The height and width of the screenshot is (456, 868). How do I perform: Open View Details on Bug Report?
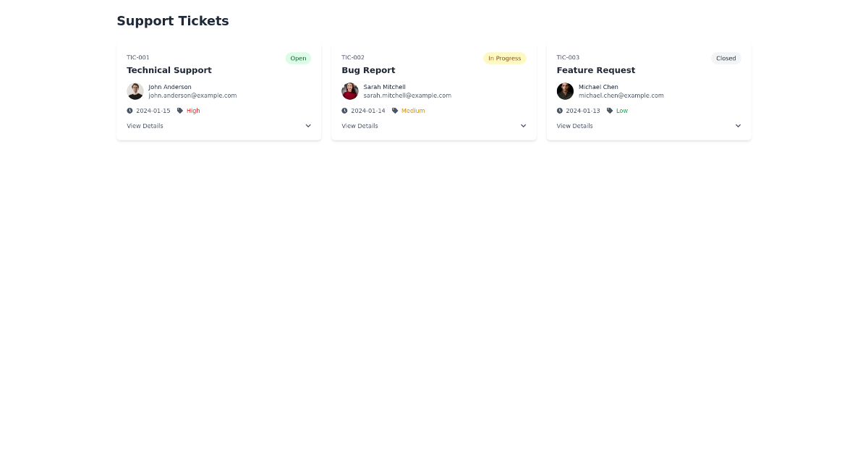tap(359, 125)
